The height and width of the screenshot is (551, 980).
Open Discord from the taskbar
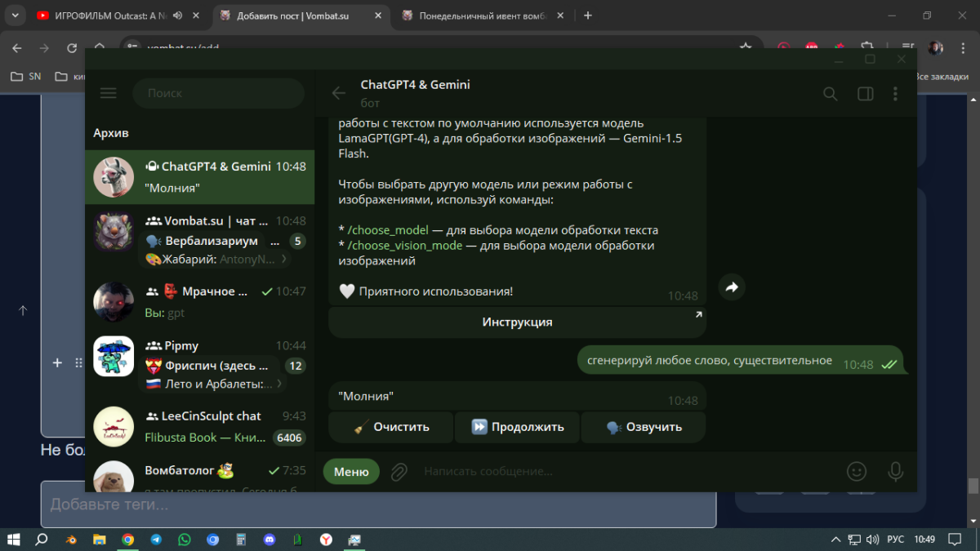click(269, 540)
